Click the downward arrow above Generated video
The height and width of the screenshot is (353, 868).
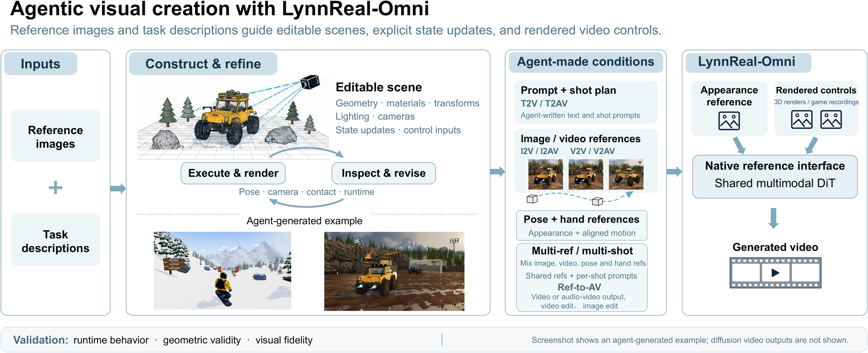tap(773, 218)
